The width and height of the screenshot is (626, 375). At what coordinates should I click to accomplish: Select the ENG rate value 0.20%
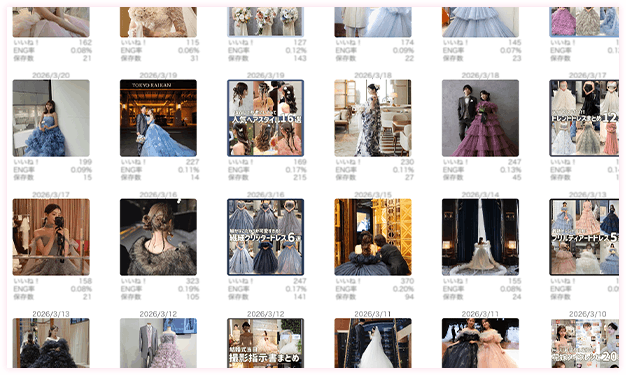coord(403,289)
